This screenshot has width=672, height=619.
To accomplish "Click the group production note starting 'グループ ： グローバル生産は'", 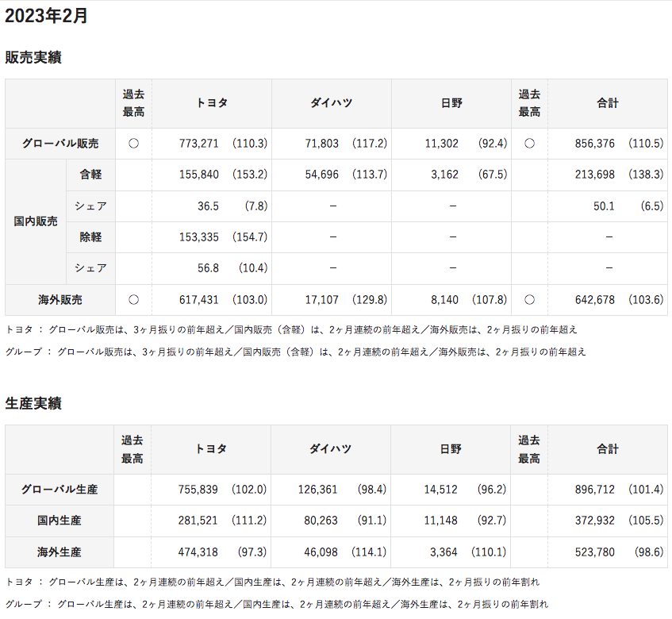I will pos(276,604).
